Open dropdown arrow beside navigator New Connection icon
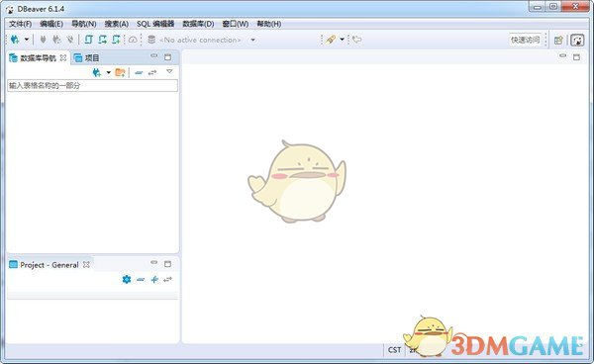 point(108,72)
